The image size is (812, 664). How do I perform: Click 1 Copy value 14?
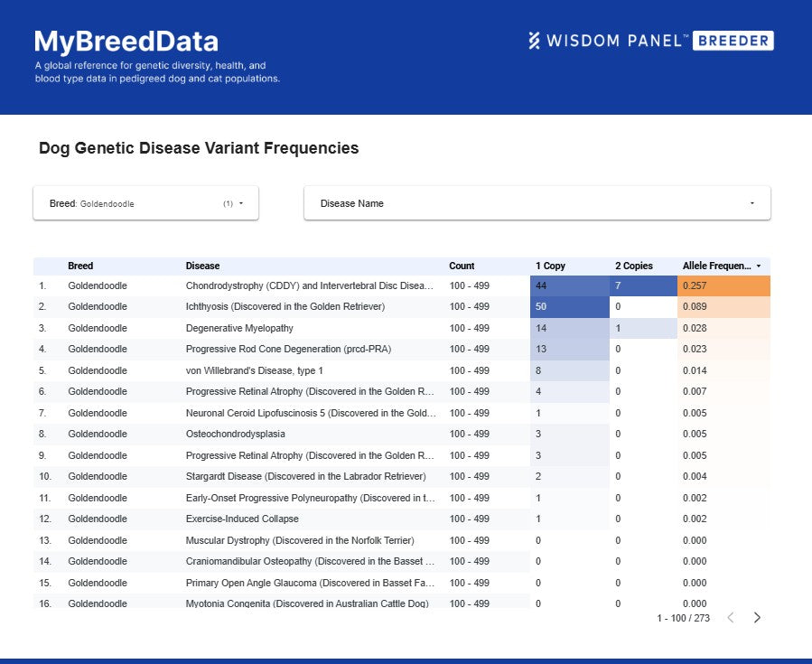tap(570, 328)
